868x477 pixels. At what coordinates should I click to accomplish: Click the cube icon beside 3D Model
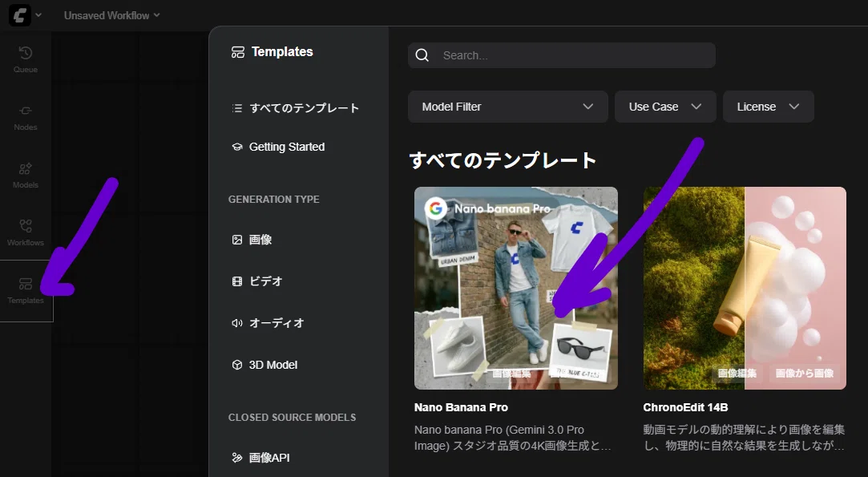pyautogui.click(x=237, y=365)
